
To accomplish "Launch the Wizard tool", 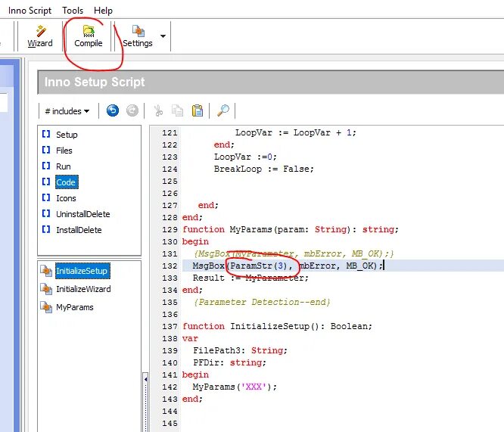I will pos(40,36).
